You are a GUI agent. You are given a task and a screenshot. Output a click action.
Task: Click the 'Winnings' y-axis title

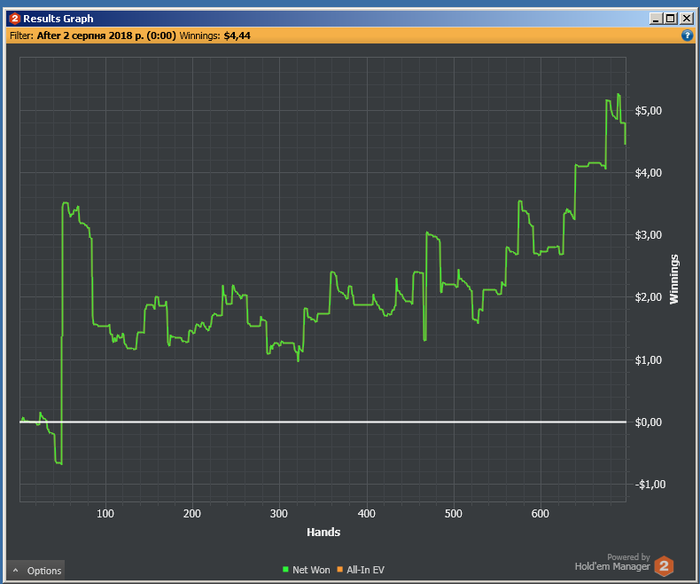(674, 279)
